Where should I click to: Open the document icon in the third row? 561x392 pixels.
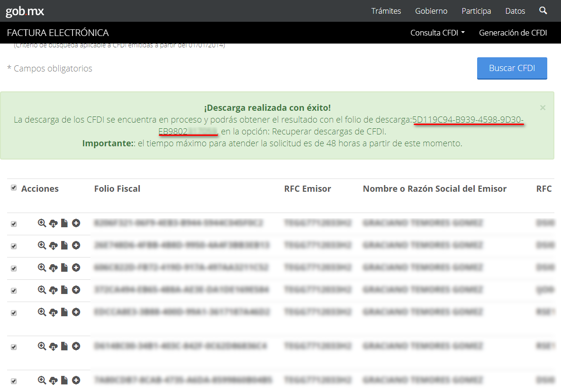64,268
